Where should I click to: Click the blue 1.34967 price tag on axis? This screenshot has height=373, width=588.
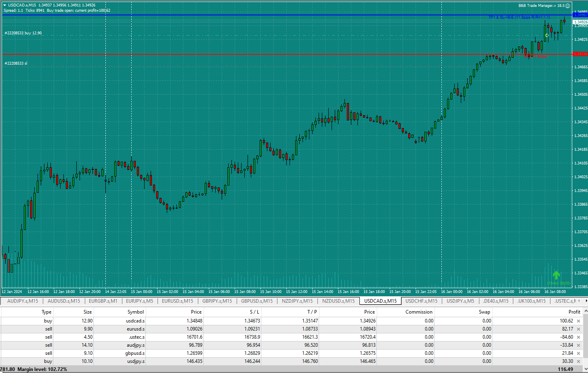[x=580, y=15]
